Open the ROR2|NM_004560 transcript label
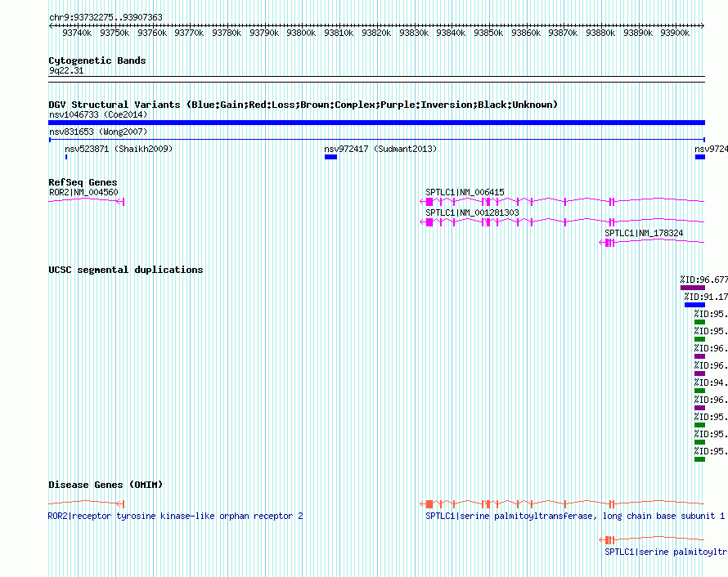The height and width of the screenshot is (577, 728). pyautogui.click(x=83, y=193)
